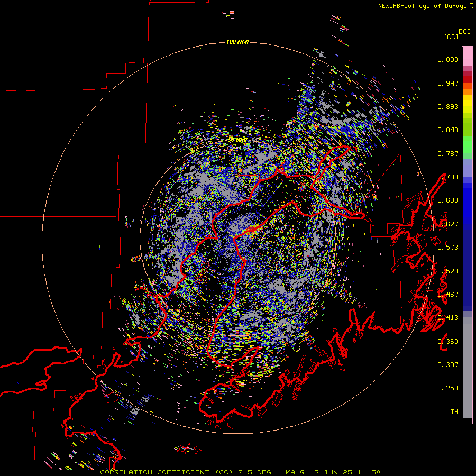Click the 0.787 scale value
476x476 pixels.
coord(448,153)
